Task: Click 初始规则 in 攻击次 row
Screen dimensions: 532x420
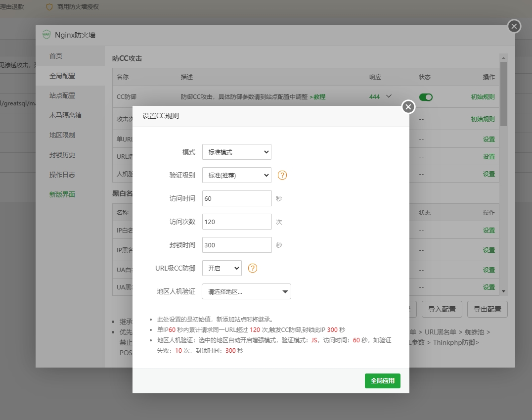Action: [x=483, y=119]
